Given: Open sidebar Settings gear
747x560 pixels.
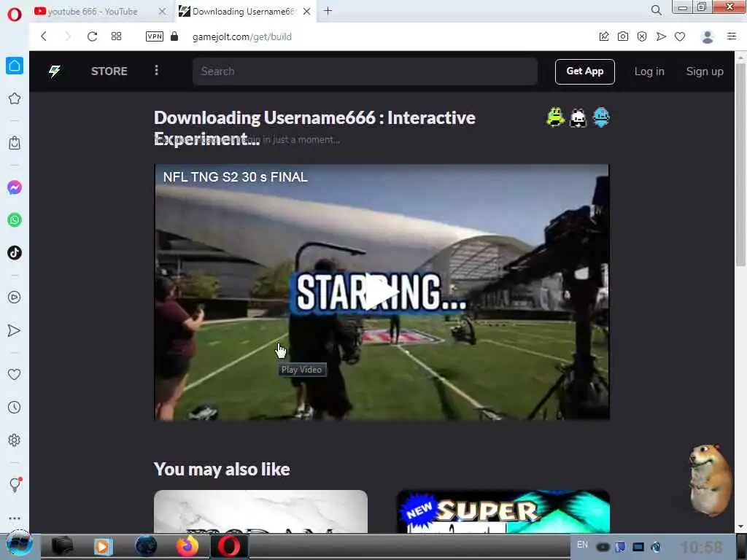Looking at the screenshot, I should [15, 440].
